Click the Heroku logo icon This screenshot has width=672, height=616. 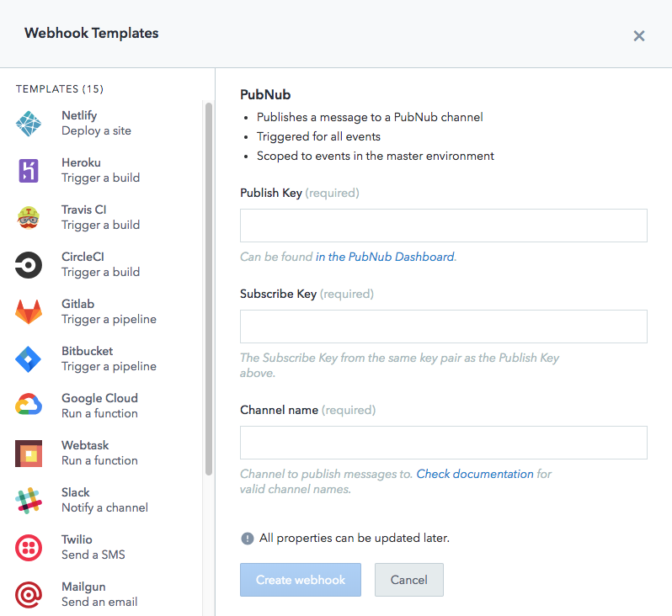point(29,171)
